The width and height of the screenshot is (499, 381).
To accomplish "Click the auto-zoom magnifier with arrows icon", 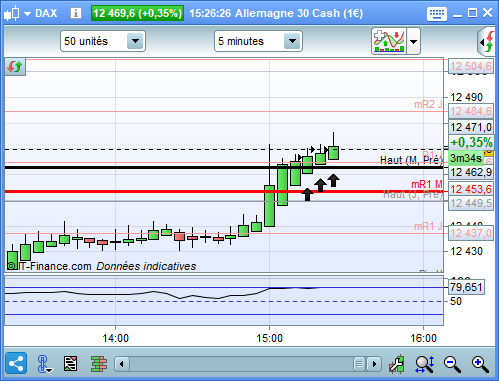I will tap(425, 364).
